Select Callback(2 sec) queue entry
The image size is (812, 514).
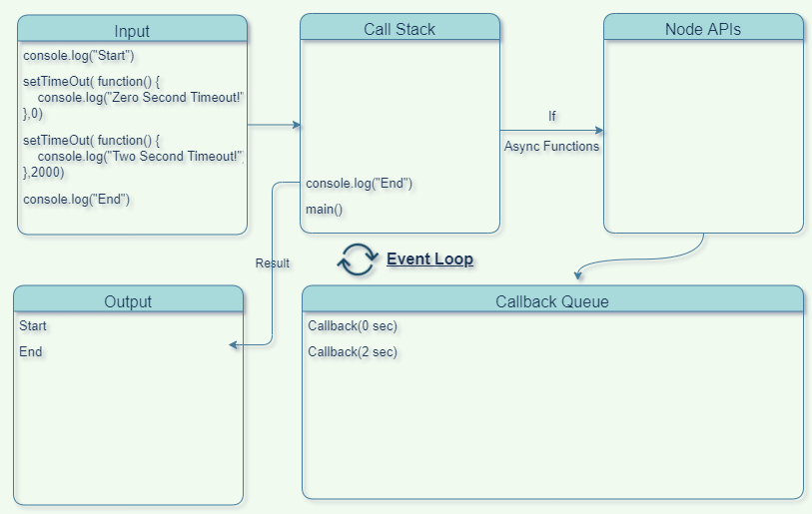tap(353, 352)
